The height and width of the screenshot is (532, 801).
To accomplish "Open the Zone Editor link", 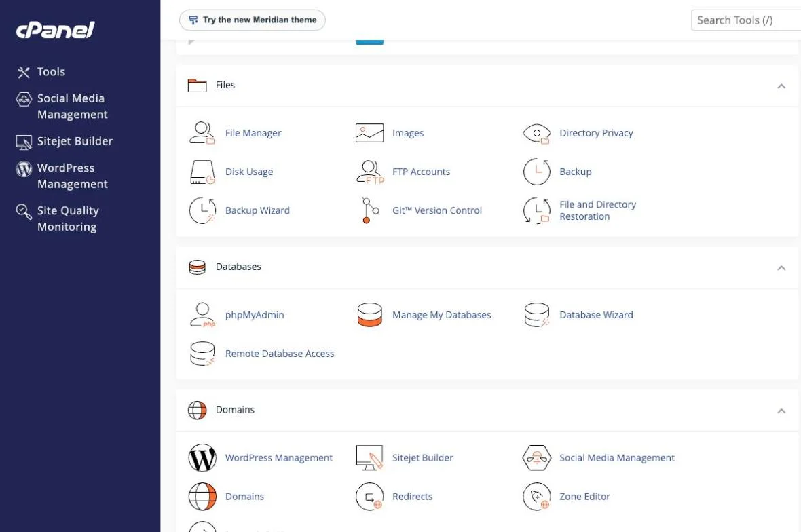I will pyautogui.click(x=585, y=496).
